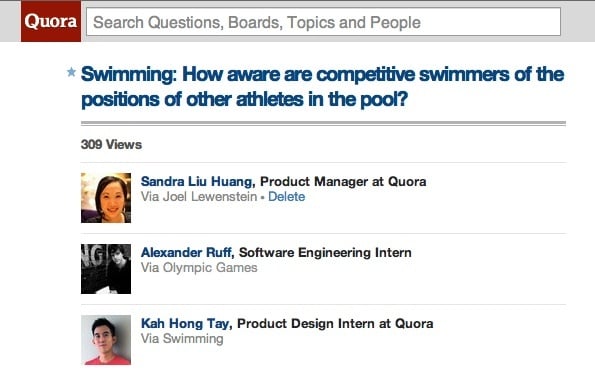Viewport: 595px width, 375px height.
Task: Open the competitive swimmers question title link
Action: coord(323,87)
